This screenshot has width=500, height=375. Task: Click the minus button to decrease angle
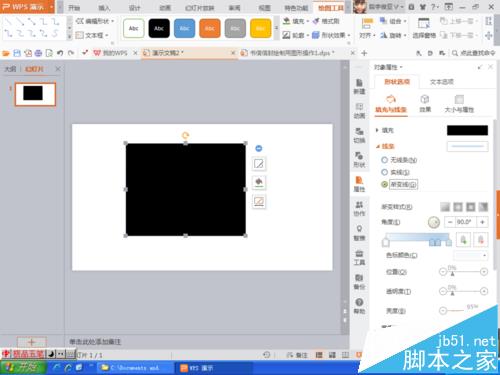tap(450, 222)
